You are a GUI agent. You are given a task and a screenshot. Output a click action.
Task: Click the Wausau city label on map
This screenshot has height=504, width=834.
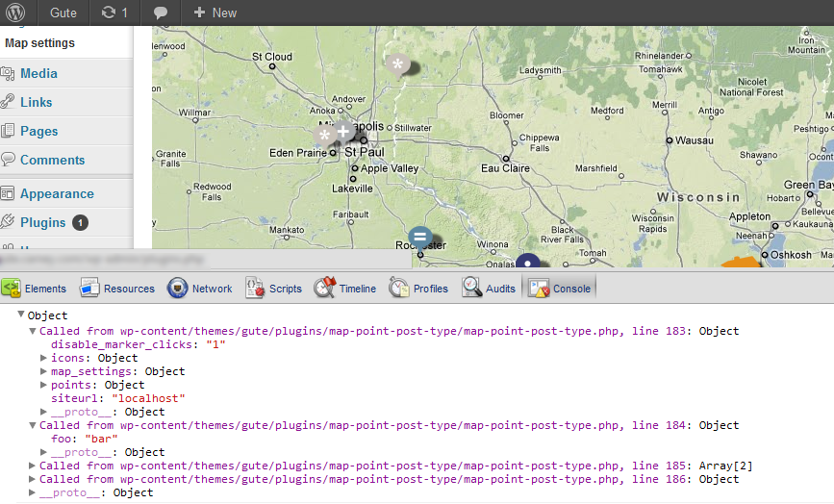coord(695,140)
